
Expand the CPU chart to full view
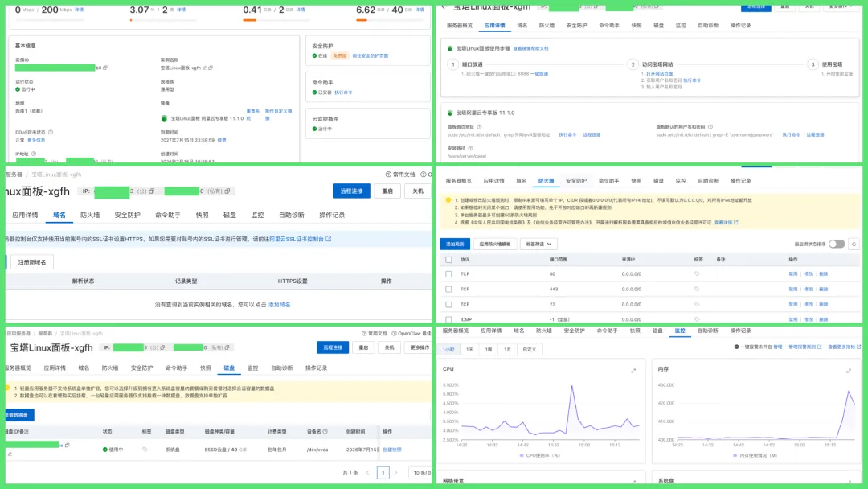click(633, 371)
